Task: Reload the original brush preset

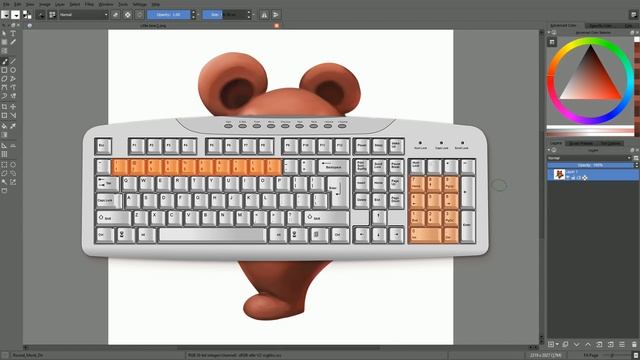Action: pyautogui.click(x=139, y=15)
